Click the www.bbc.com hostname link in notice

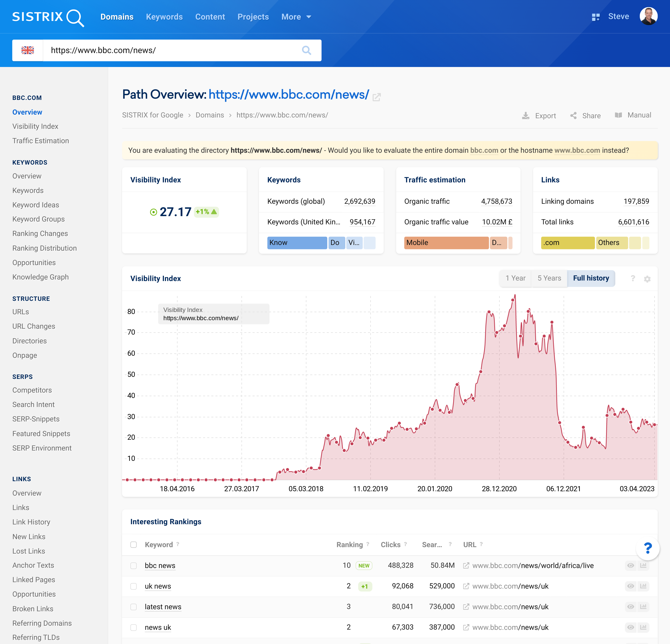pos(577,150)
